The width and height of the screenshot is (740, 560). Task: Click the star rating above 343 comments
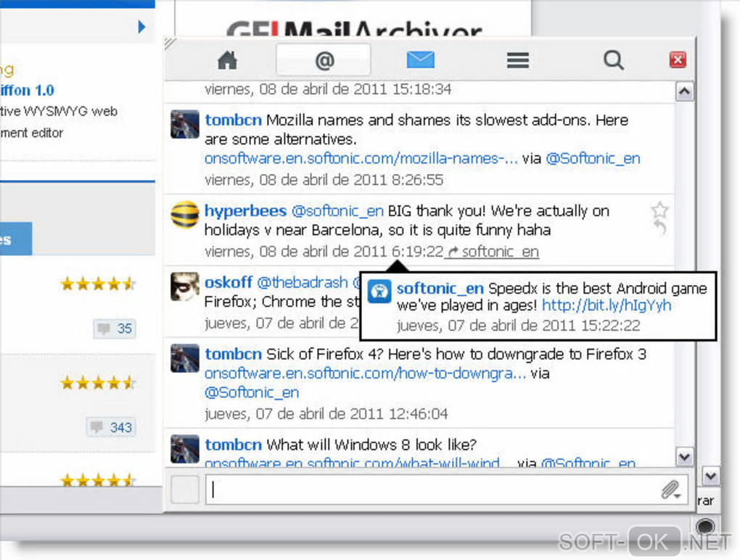click(98, 382)
